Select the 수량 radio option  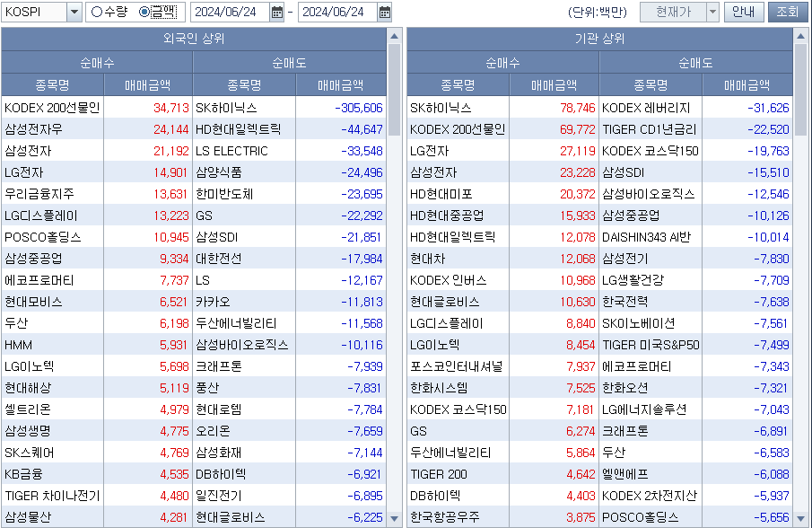click(109, 12)
